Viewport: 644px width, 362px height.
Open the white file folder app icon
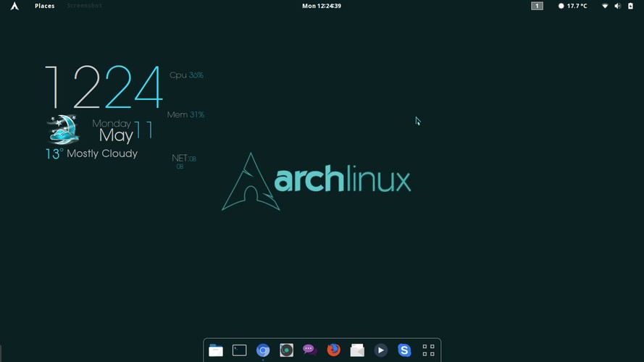tap(357, 350)
